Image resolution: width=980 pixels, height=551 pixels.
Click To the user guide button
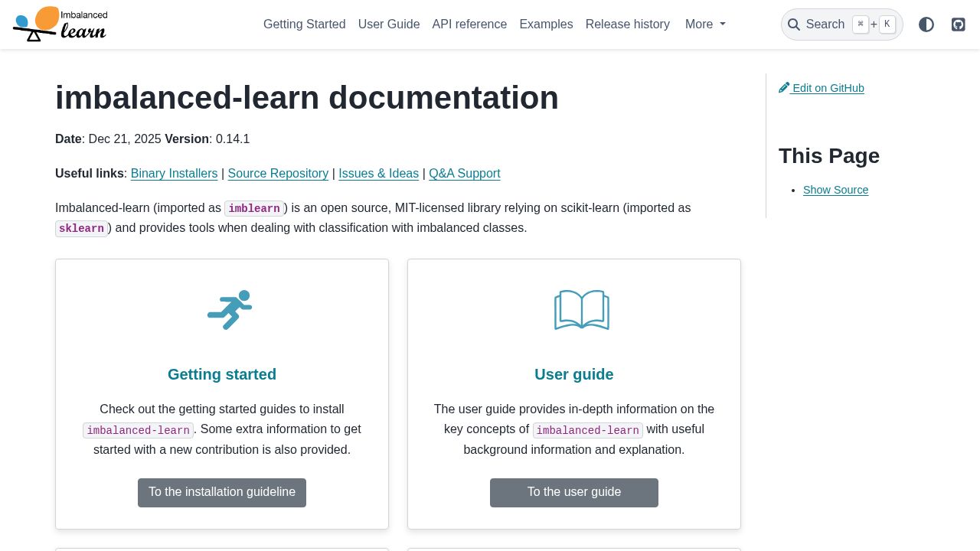pyautogui.click(x=574, y=493)
